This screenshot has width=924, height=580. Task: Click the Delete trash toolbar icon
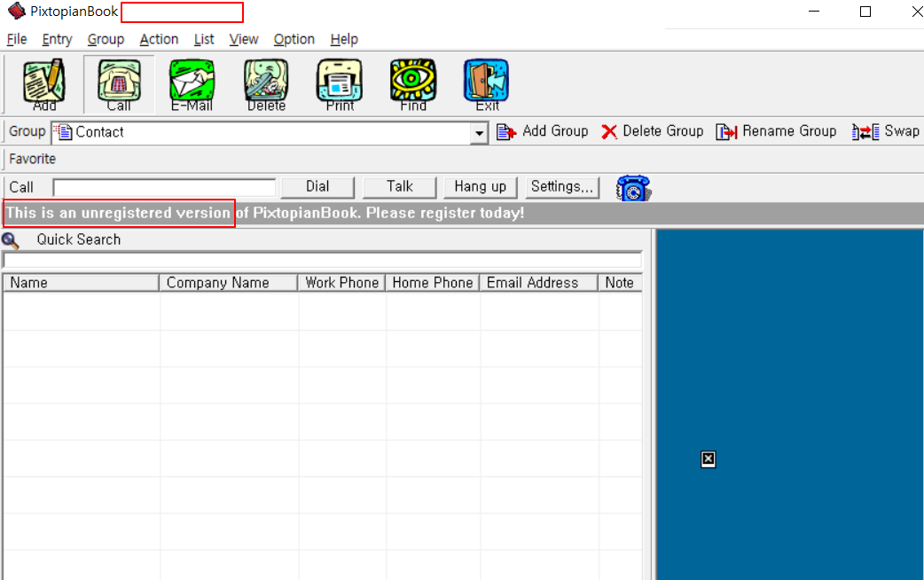click(266, 84)
